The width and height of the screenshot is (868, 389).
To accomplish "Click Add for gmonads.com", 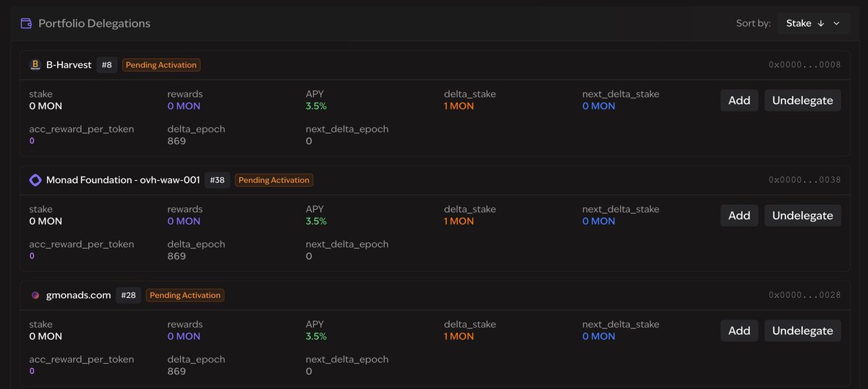I will pyautogui.click(x=739, y=330).
